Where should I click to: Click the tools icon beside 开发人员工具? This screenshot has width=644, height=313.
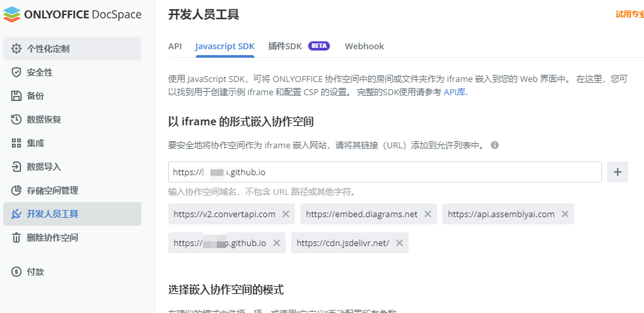click(x=16, y=214)
